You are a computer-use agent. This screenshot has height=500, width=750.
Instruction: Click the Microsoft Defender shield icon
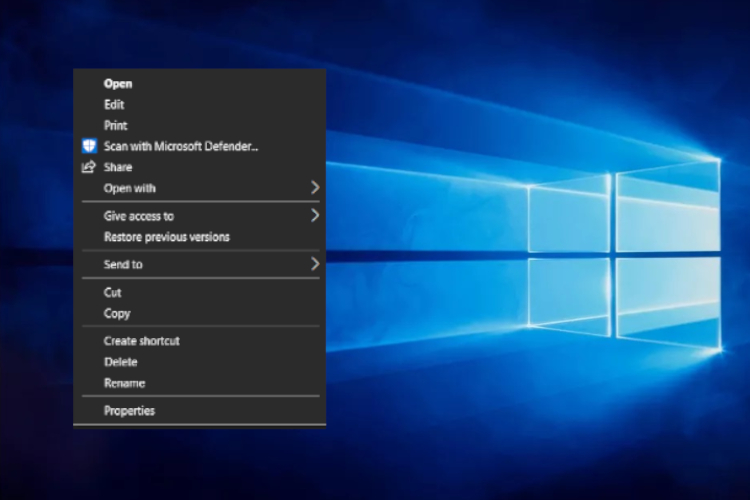[89, 146]
